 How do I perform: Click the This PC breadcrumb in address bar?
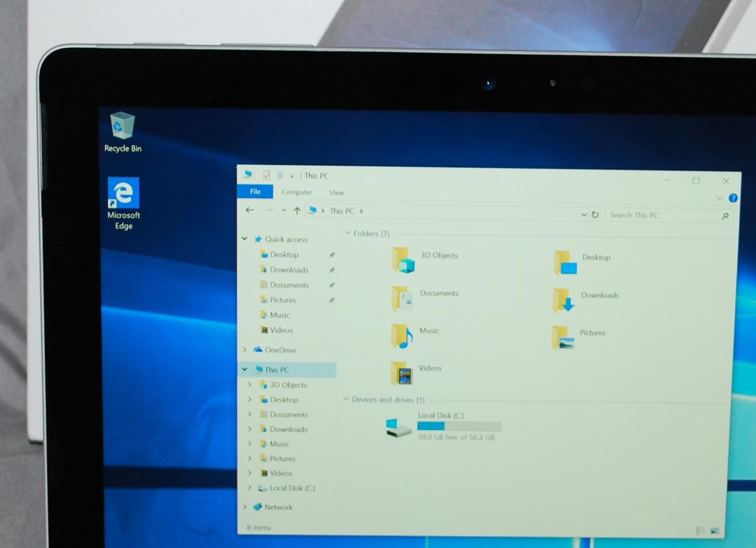pos(342,211)
